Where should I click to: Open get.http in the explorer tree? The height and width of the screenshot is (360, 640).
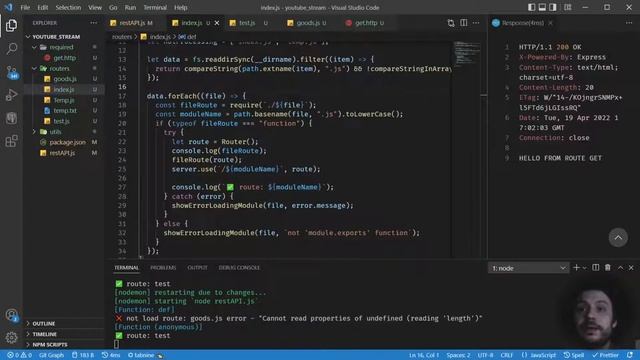tap(64, 58)
